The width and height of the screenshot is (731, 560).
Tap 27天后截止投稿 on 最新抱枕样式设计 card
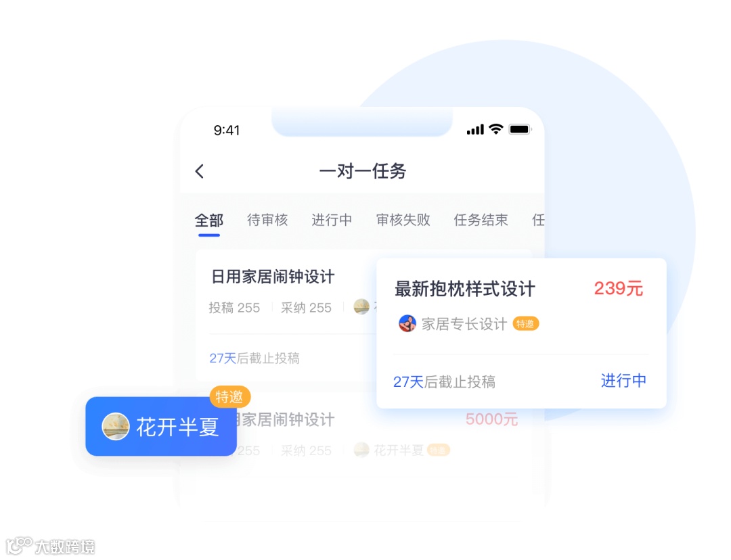tap(444, 382)
